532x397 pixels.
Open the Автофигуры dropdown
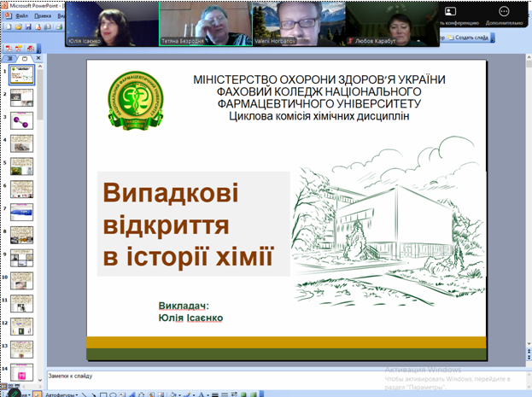[x=61, y=394]
